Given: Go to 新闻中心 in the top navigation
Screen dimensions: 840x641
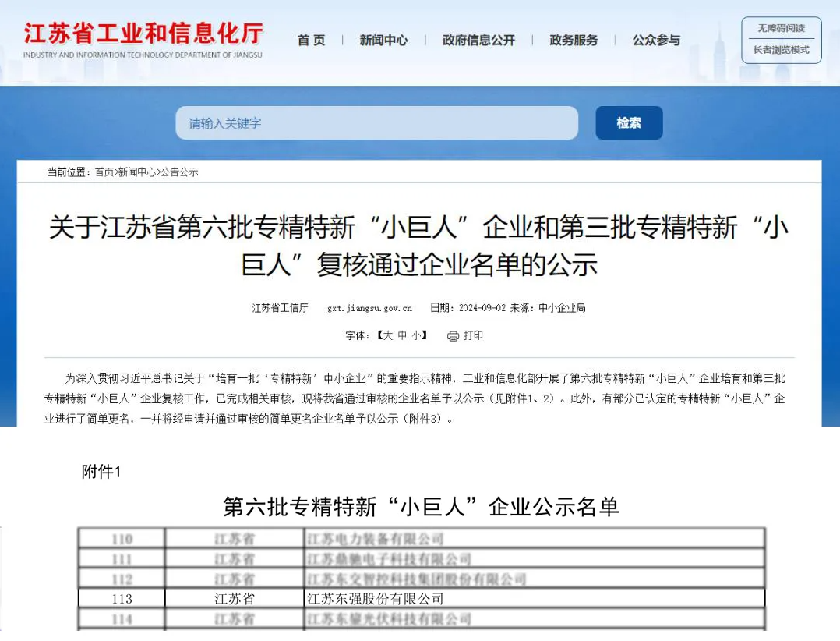Looking at the screenshot, I should 383,41.
